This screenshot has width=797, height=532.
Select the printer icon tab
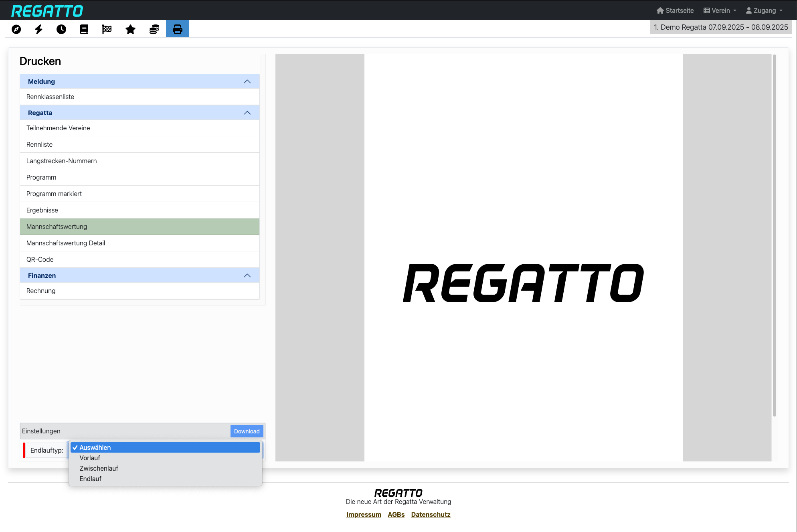point(178,29)
